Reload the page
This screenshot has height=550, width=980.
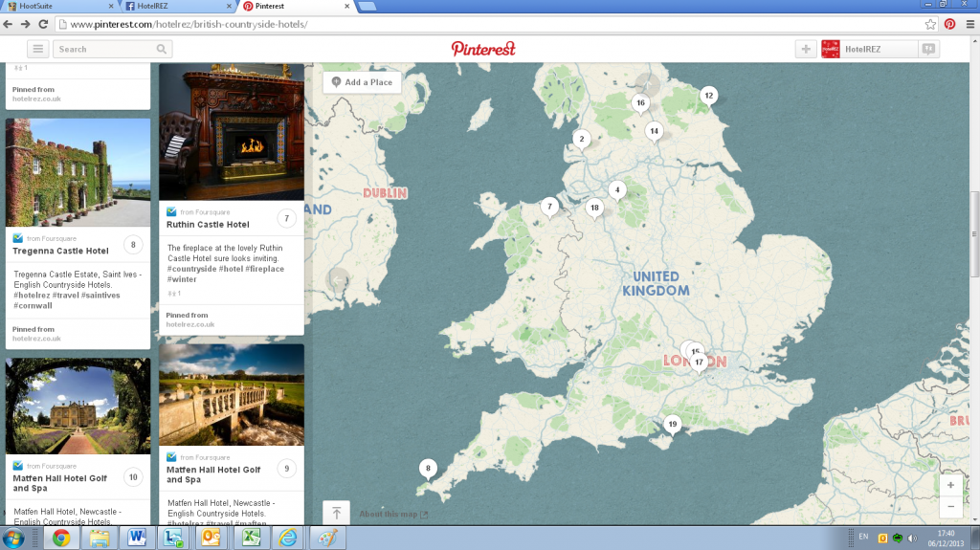[43, 24]
